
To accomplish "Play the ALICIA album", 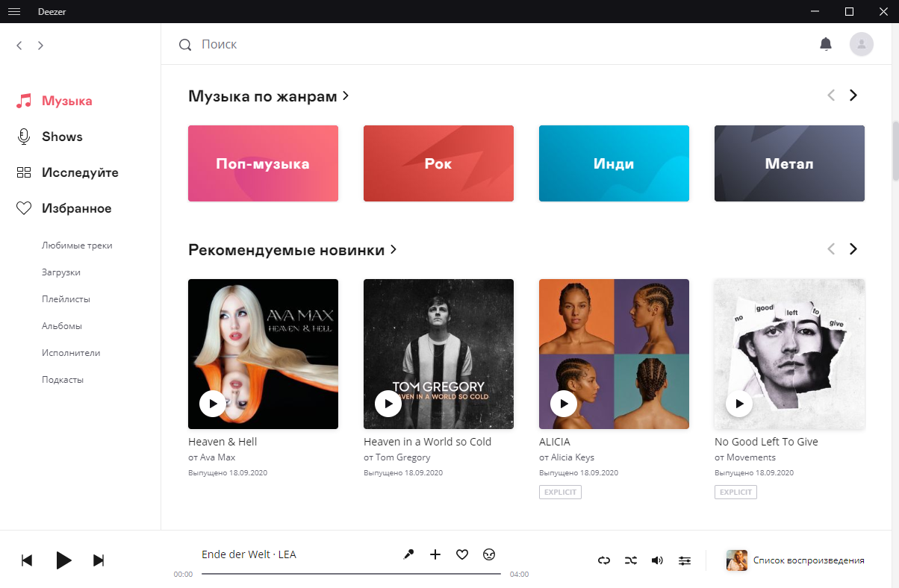I will coord(564,404).
